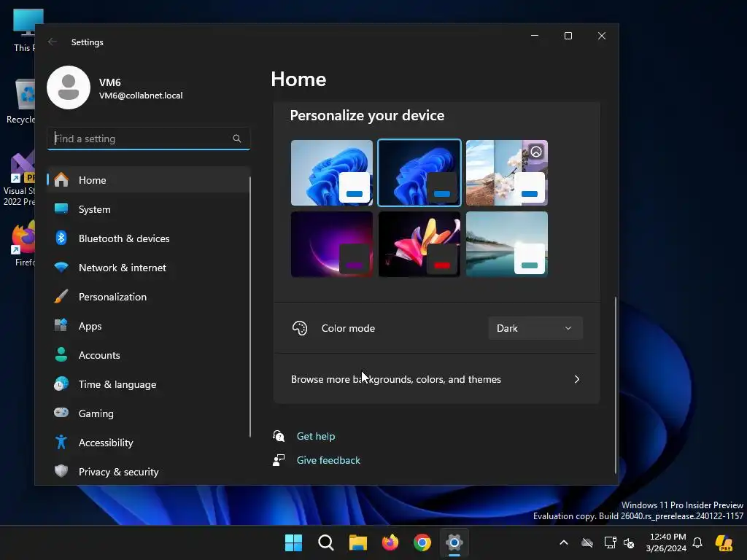The height and width of the screenshot is (560, 747).
Task: Click the Accounts person icon in sidebar
Action: coord(61,355)
